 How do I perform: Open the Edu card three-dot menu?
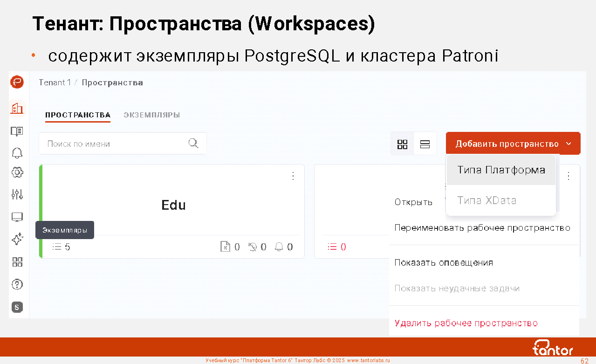(293, 176)
